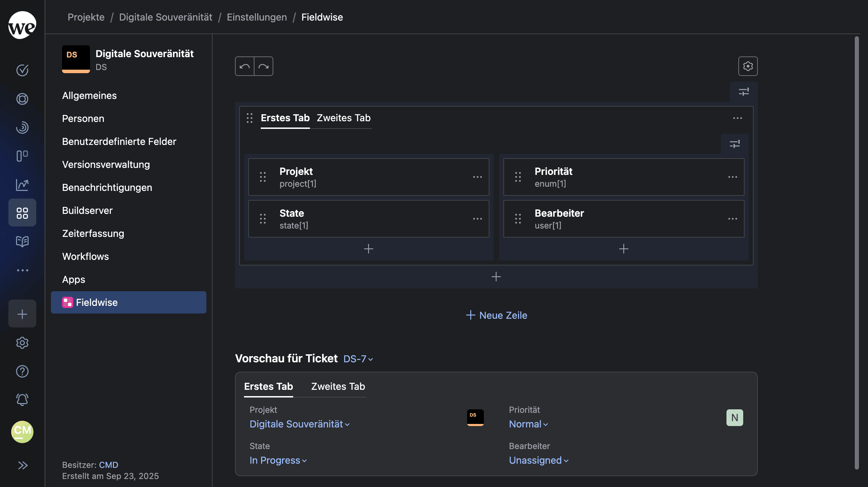Open the three-dot menu for Projekt field
Screen dimensions: 868x487
(477, 177)
